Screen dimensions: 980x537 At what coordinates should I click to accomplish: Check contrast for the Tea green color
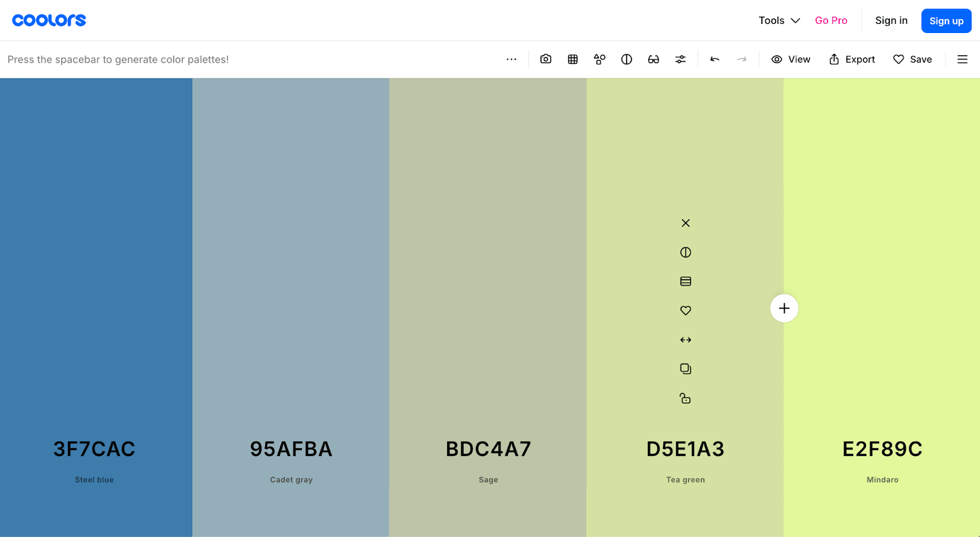coord(685,252)
